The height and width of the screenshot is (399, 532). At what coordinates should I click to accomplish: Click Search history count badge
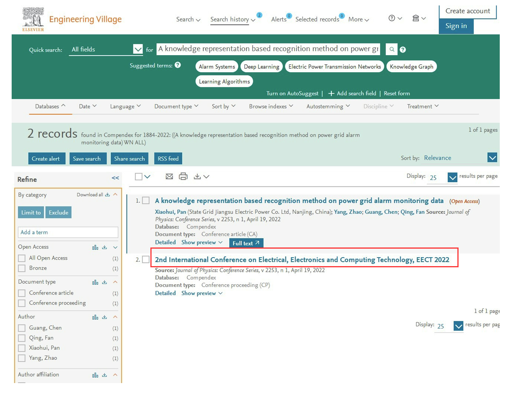[x=260, y=15]
